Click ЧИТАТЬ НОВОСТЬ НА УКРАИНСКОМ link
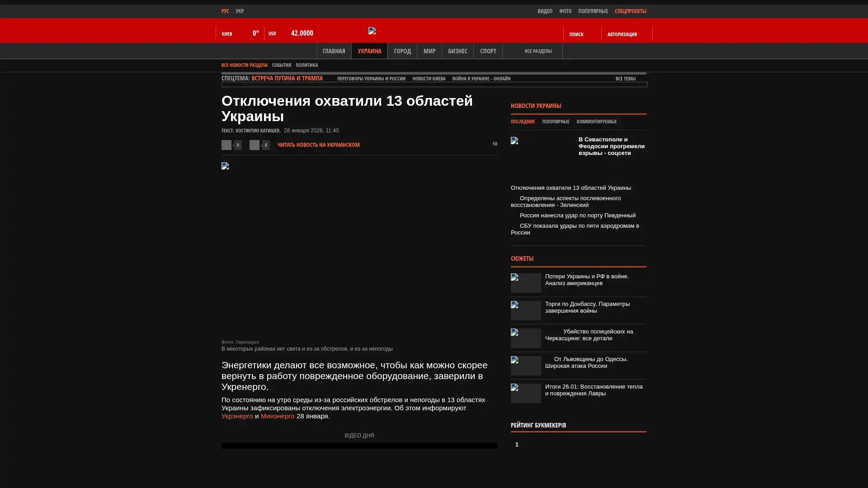868x488 pixels. 318,145
